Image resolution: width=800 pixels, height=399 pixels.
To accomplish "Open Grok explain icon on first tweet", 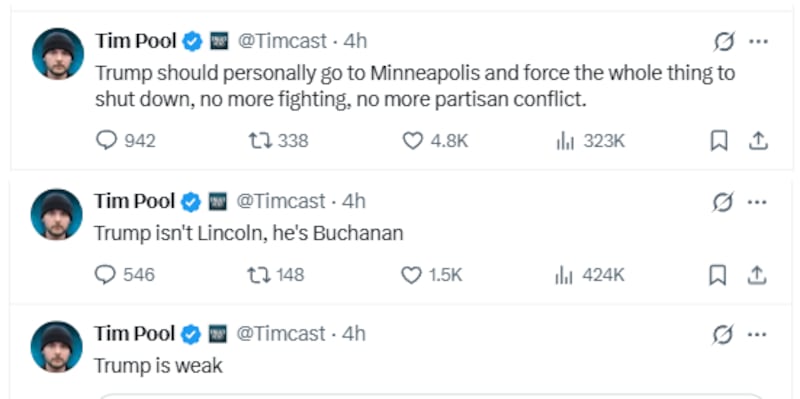I will [x=724, y=42].
